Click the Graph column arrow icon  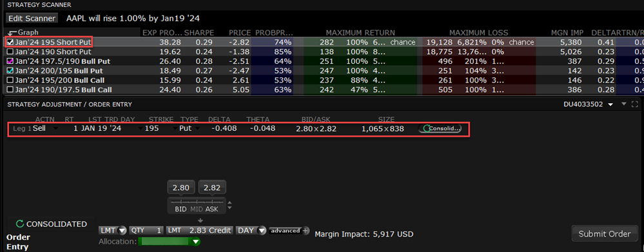[12, 33]
